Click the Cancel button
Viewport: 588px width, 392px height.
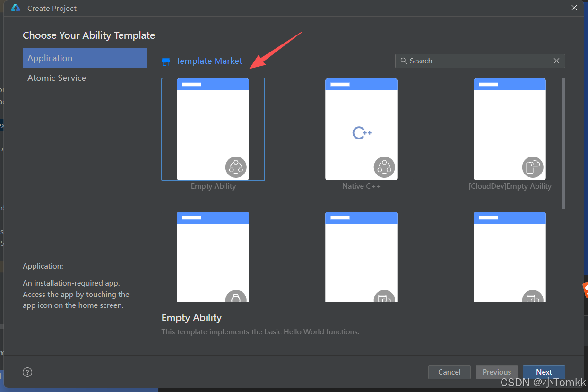point(449,372)
